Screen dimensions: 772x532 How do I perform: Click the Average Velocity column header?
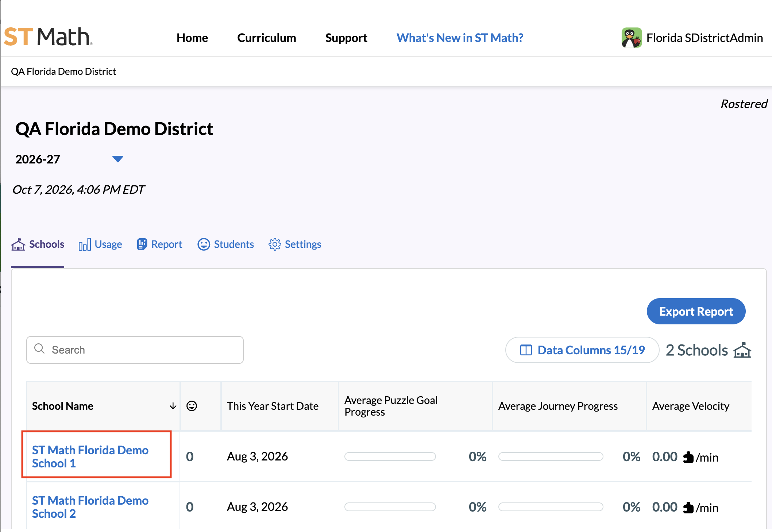[691, 406]
